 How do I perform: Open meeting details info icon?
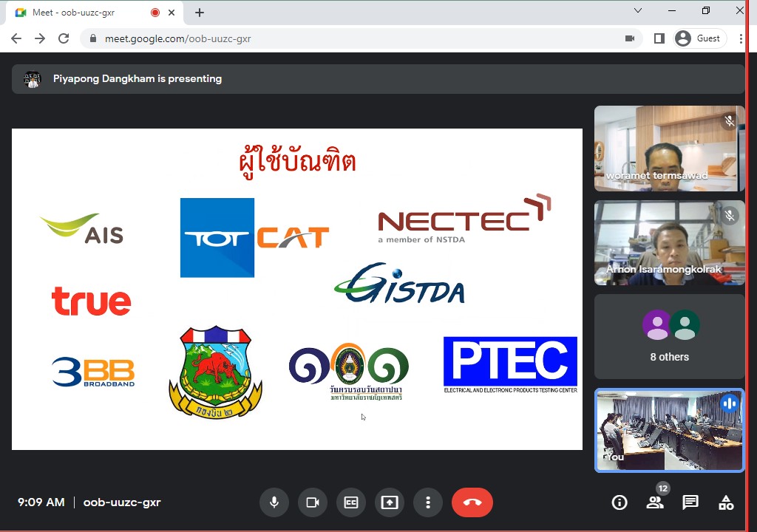[x=619, y=502]
